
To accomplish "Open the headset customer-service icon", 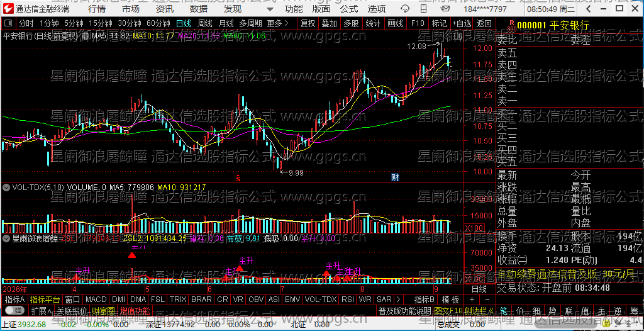I will (x=405, y=9).
